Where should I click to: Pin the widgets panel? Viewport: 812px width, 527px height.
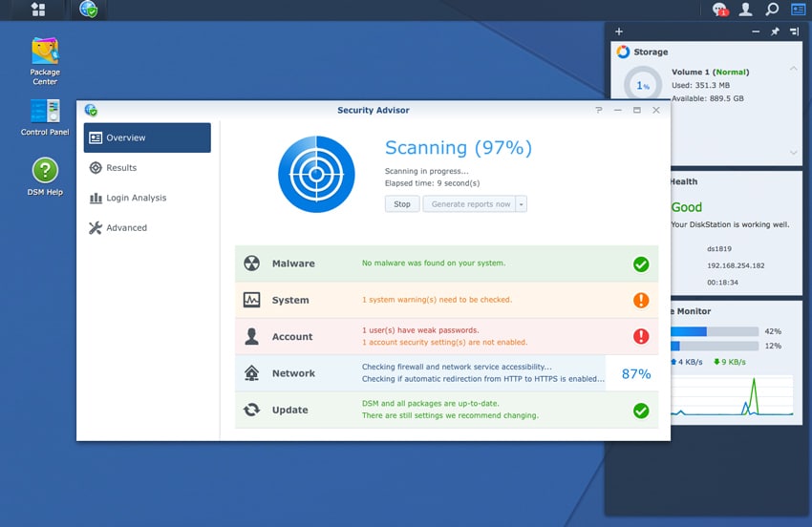pyautogui.click(x=775, y=32)
